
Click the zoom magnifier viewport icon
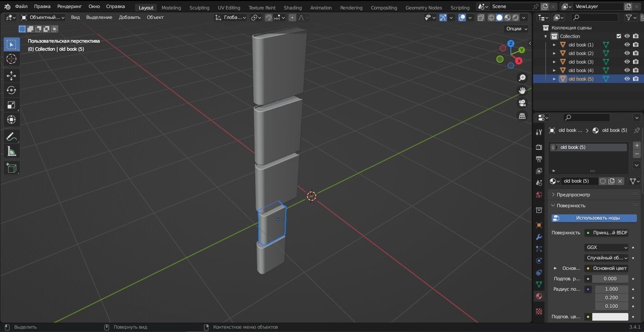[522, 78]
